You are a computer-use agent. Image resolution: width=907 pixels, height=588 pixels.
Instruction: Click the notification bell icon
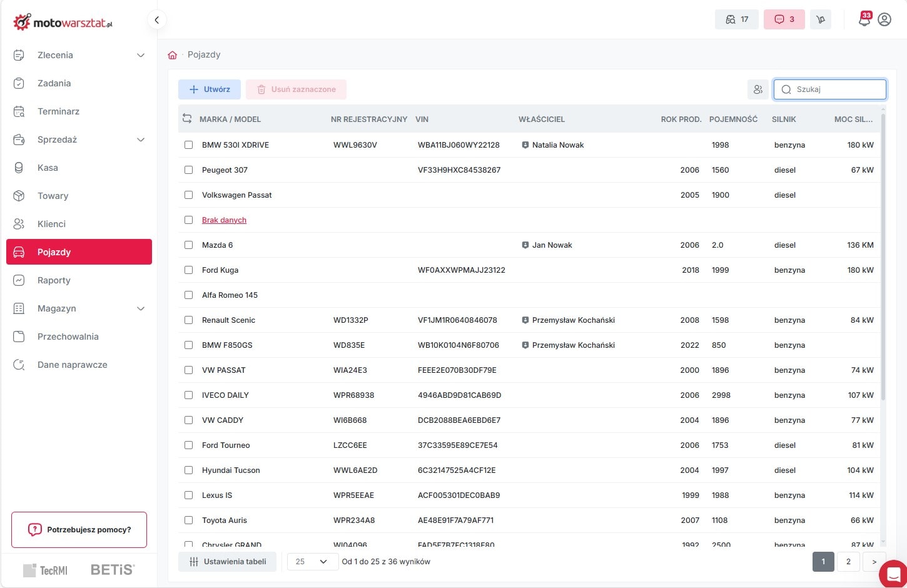click(864, 20)
